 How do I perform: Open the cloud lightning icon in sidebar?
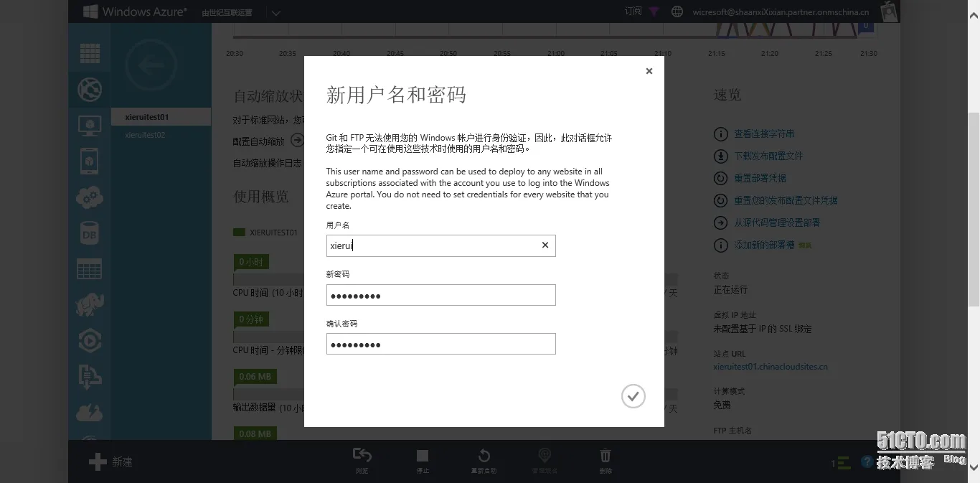point(90,413)
